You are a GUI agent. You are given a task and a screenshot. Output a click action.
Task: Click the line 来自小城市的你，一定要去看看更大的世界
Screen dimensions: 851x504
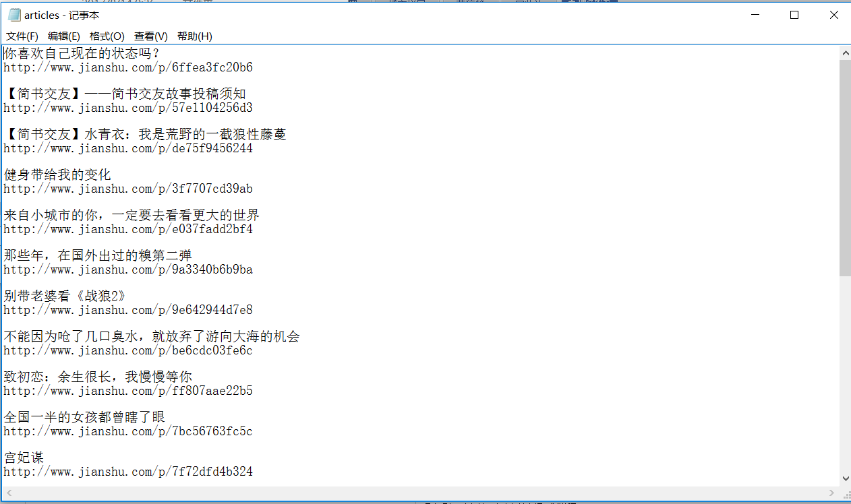tap(131, 216)
